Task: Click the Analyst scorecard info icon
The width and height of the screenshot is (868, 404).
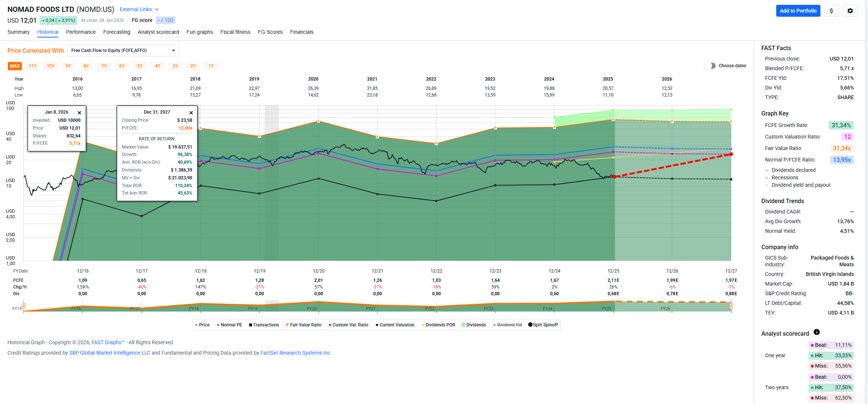Action: click(x=816, y=332)
